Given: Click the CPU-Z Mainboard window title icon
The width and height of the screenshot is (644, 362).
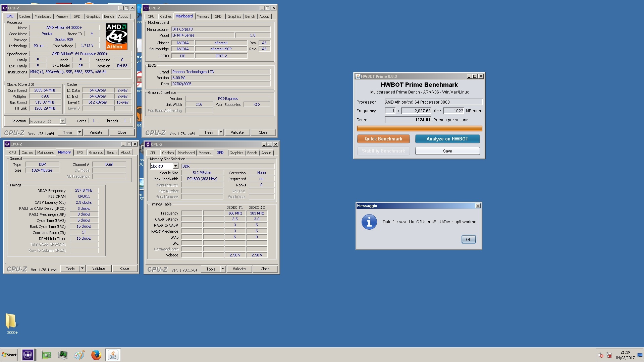Looking at the screenshot, I should tap(147, 8).
